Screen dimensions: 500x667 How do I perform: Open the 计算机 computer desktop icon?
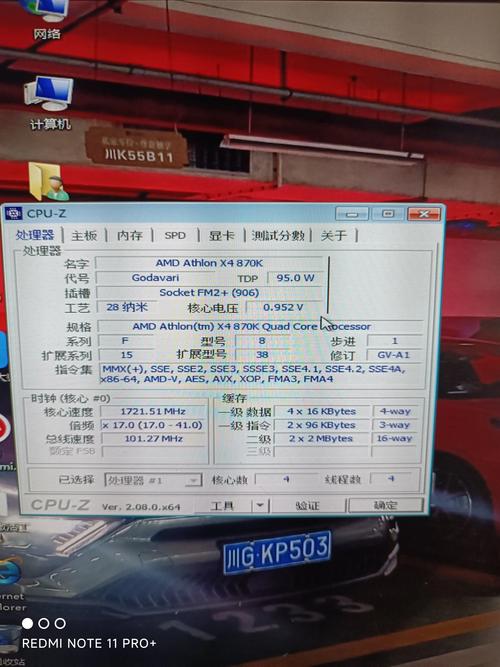point(50,103)
